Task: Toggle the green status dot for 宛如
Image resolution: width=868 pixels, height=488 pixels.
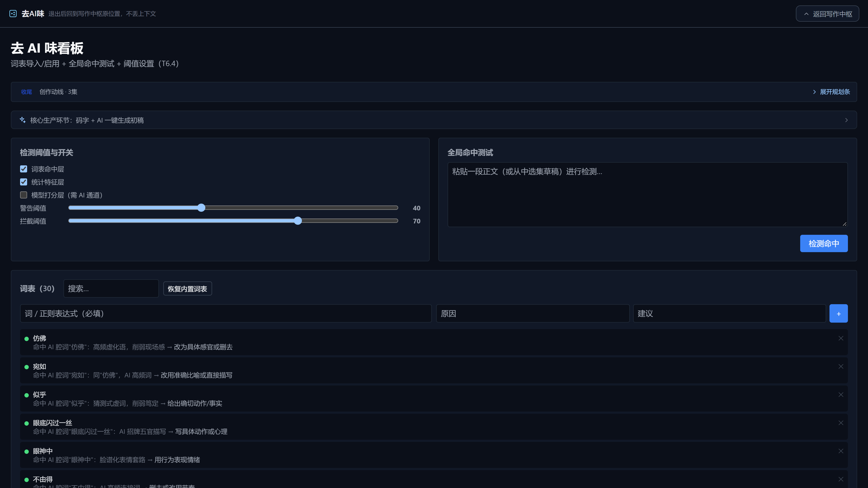Action: point(27,367)
